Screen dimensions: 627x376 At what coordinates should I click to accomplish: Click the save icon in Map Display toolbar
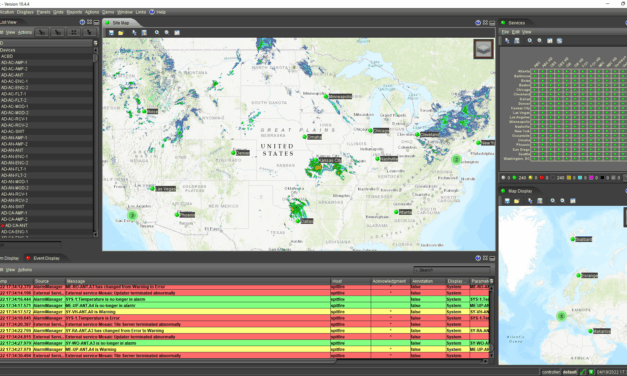[x=507, y=201]
